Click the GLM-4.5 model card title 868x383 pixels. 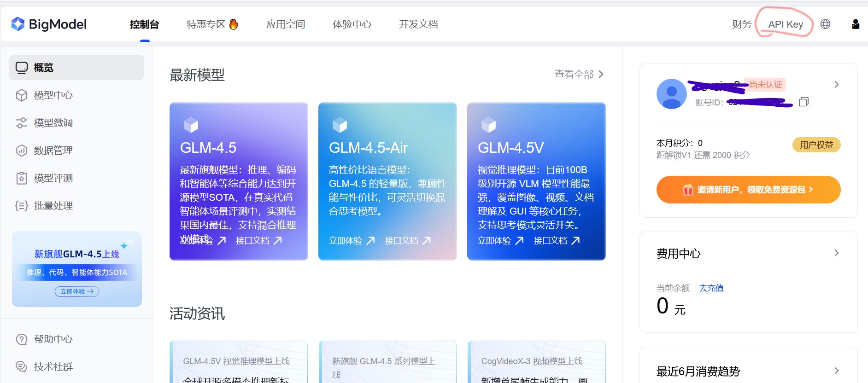pos(208,148)
